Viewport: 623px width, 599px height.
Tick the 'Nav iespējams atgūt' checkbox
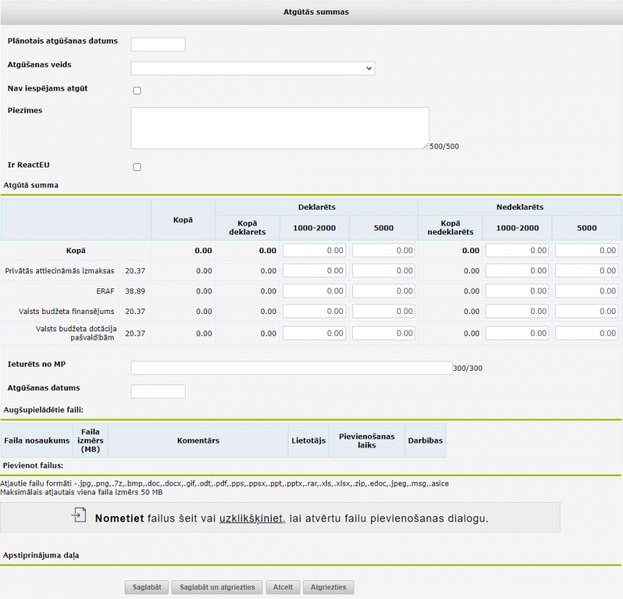[137, 91]
